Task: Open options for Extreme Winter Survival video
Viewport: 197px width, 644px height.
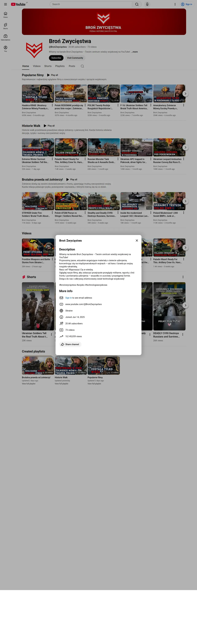Action: (52, 159)
